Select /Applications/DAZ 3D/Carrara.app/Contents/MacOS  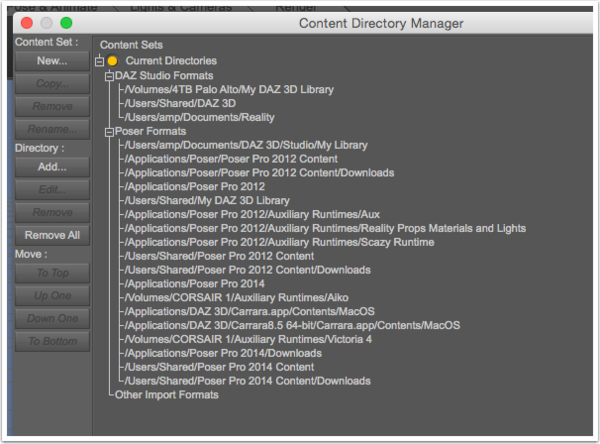pos(249,311)
